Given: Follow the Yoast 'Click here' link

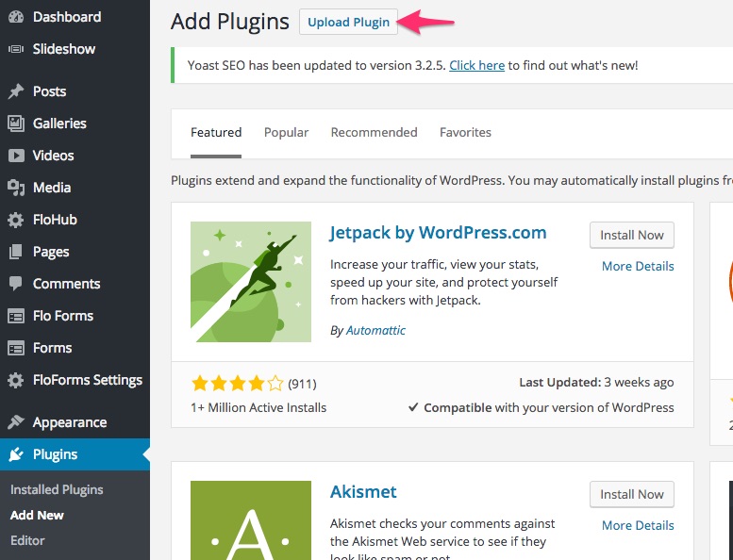Looking at the screenshot, I should click(476, 65).
